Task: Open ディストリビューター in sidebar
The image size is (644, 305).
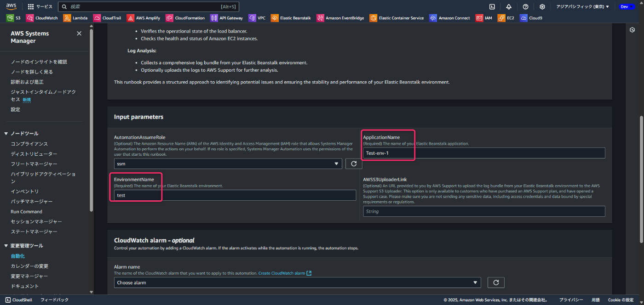Action: point(34,154)
